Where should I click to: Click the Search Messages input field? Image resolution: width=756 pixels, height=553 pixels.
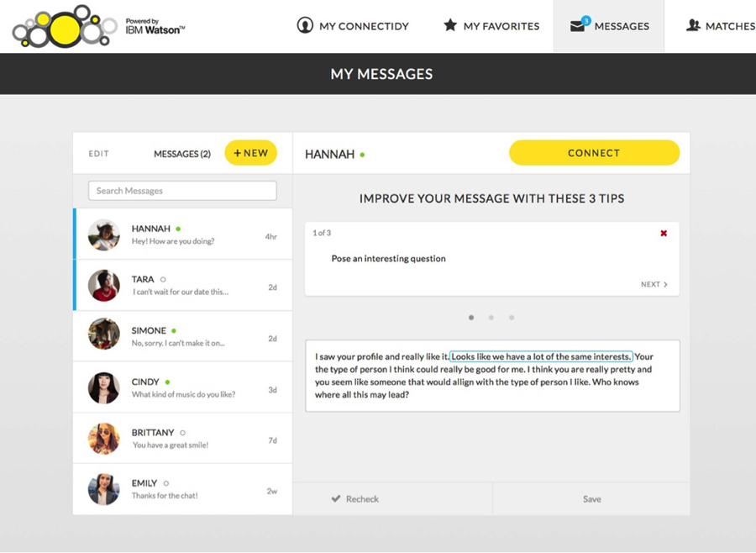(x=182, y=191)
